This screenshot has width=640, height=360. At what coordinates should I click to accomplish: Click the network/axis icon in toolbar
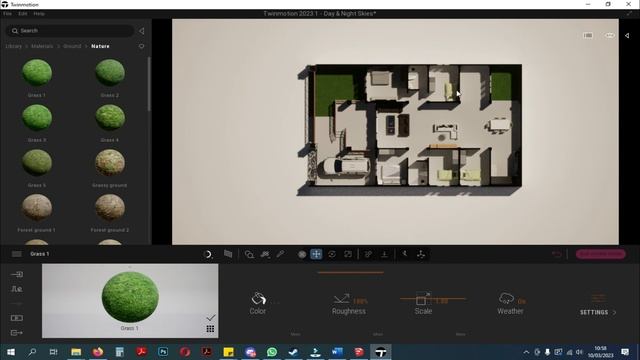point(421,254)
